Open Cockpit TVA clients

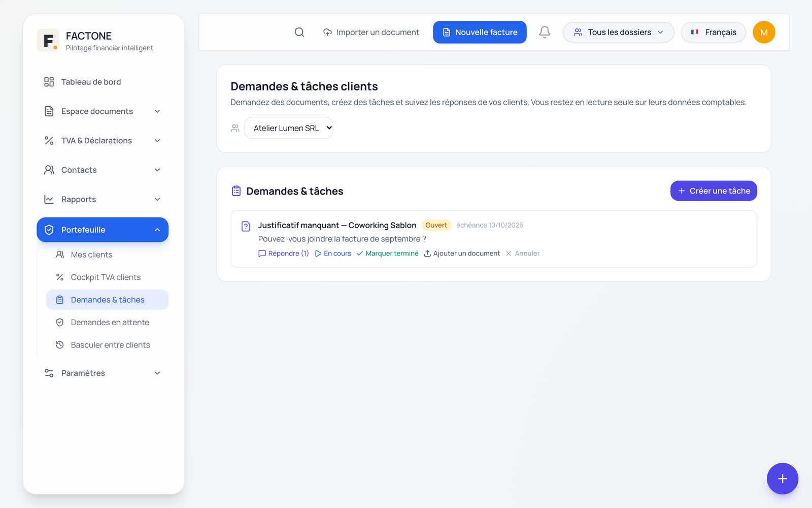click(x=107, y=277)
